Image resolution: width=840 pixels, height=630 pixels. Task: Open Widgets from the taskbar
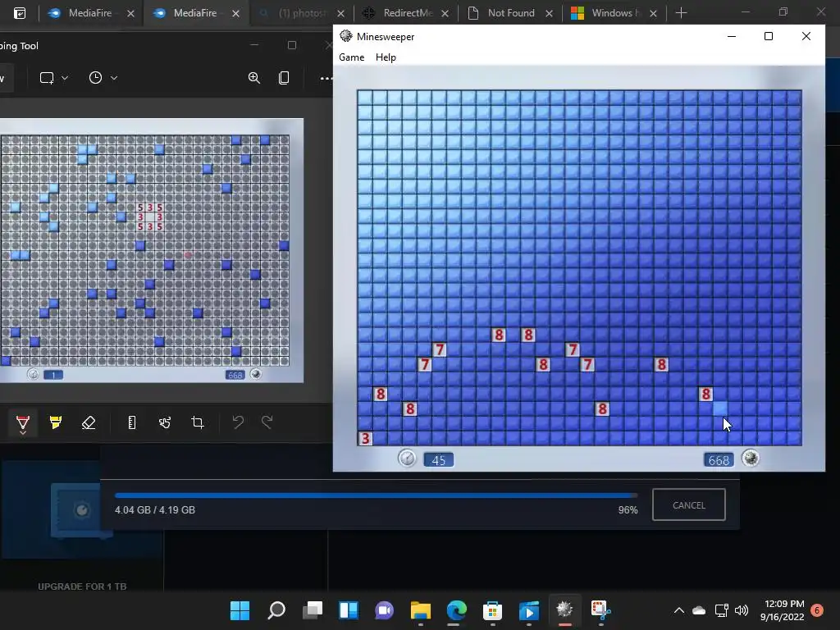click(348, 610)
